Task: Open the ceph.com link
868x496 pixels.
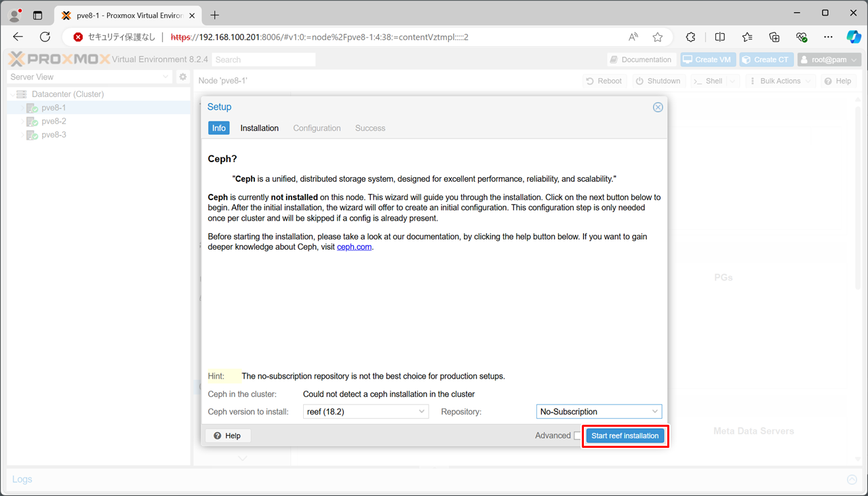Action: 354,247
